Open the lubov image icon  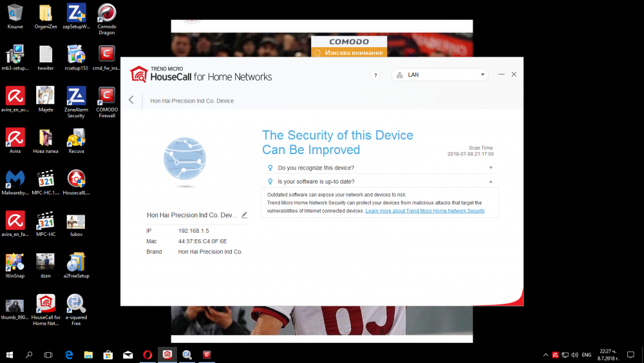point(77,224)
